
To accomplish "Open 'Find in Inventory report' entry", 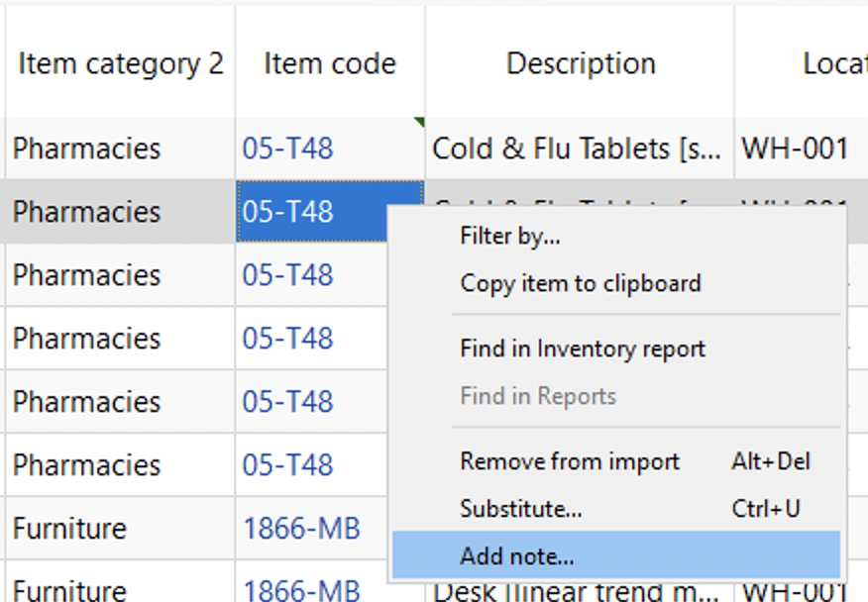I will pos(583,350).
